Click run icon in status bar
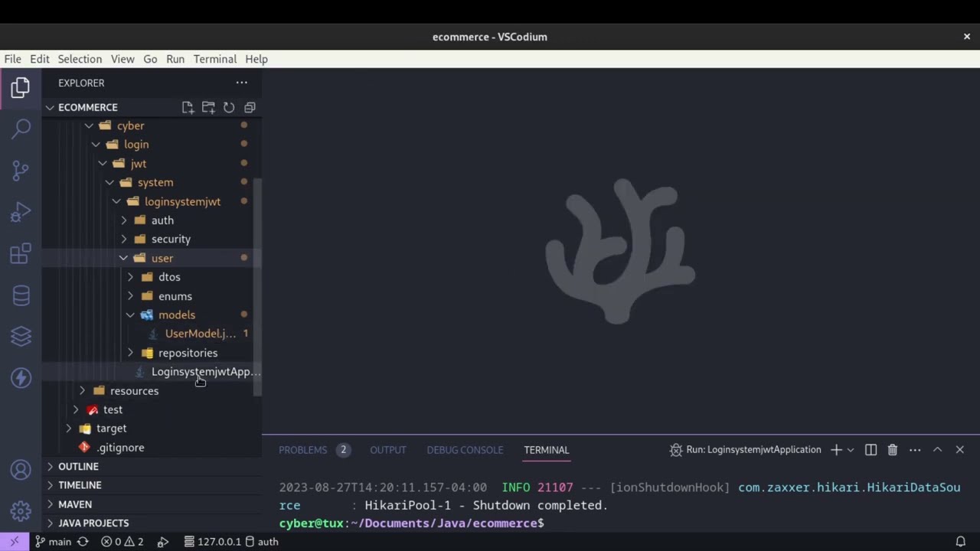The width and height of the screenshot is (980, 551). tap(163, 542)
